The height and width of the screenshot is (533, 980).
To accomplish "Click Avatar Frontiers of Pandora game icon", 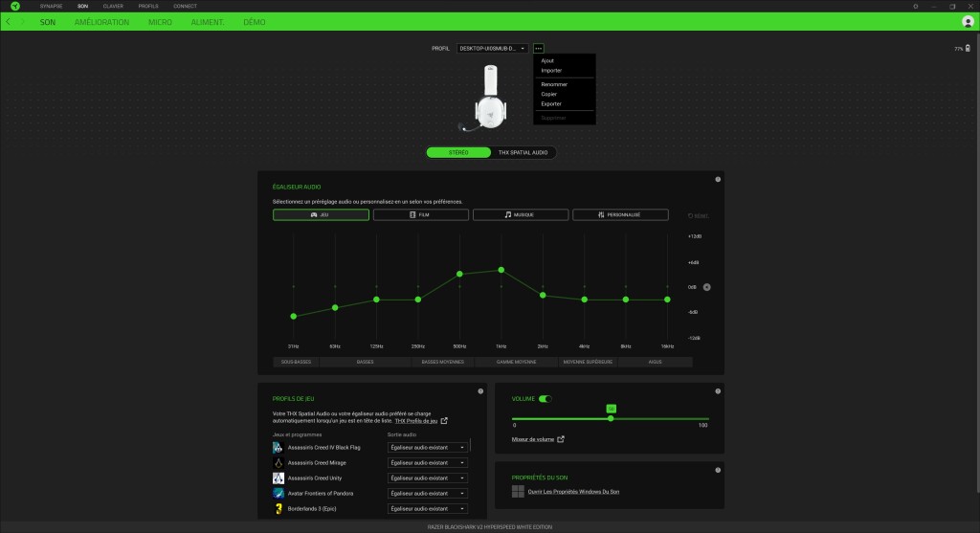I will point(278,494).
